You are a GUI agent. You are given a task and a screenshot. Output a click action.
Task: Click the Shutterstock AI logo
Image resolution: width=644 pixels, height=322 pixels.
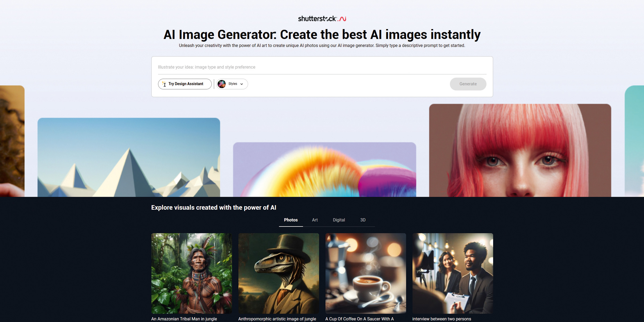pyautogui.click(x=322, y=19)
